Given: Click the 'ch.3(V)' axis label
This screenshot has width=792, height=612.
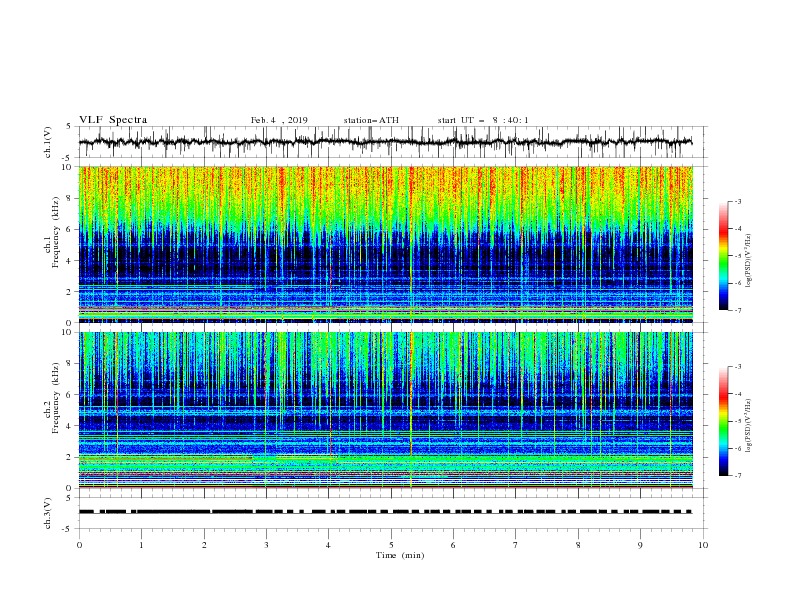Looking at the screenshot, I should coord(48,513).
